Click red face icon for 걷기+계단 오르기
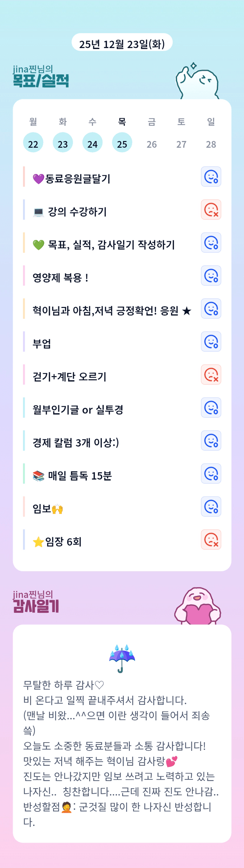 (x=211, y=375)
